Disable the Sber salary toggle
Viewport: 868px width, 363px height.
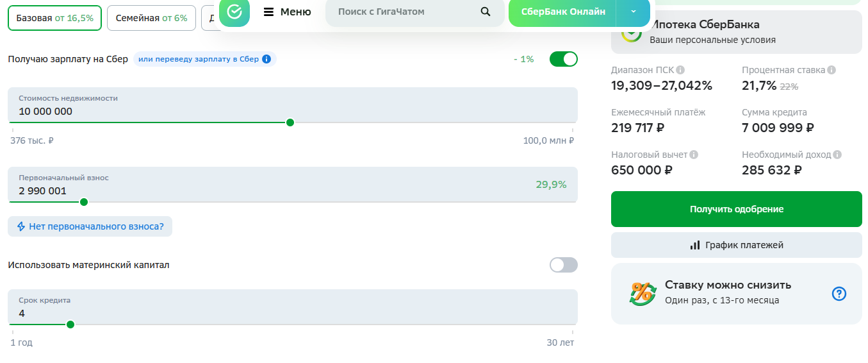563,59
